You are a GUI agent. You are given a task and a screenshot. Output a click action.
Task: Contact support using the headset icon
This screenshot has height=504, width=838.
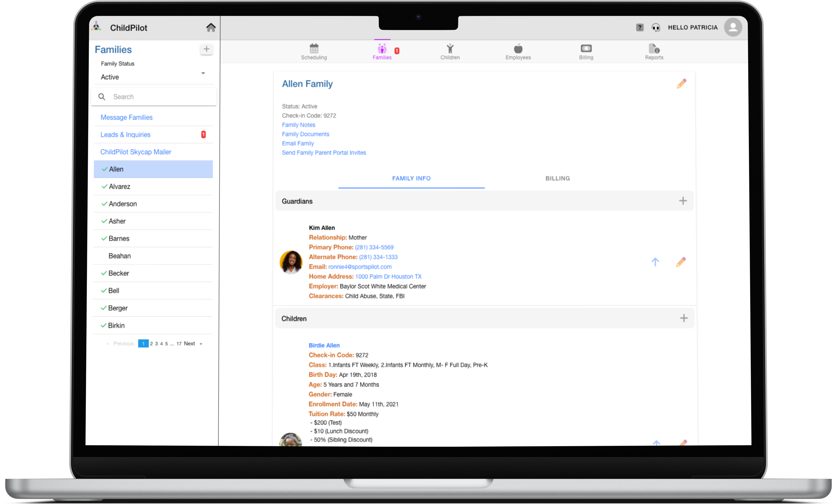click(656, 27)
